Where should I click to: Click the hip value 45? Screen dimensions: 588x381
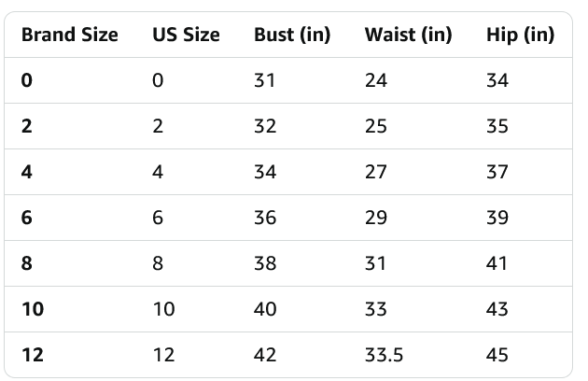(x=497, y=355)
